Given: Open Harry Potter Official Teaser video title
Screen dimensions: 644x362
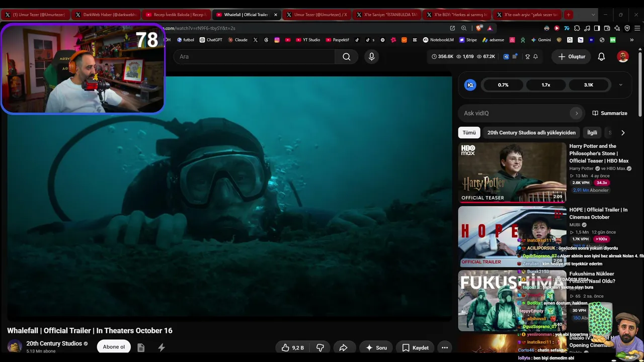Looking at the screenshot, I should coord(599,153).
